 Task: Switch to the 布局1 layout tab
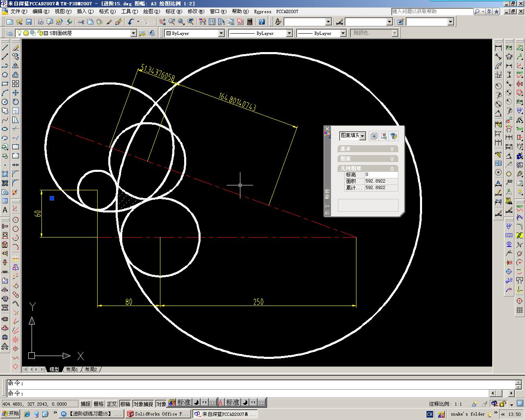tap(72, 370)
